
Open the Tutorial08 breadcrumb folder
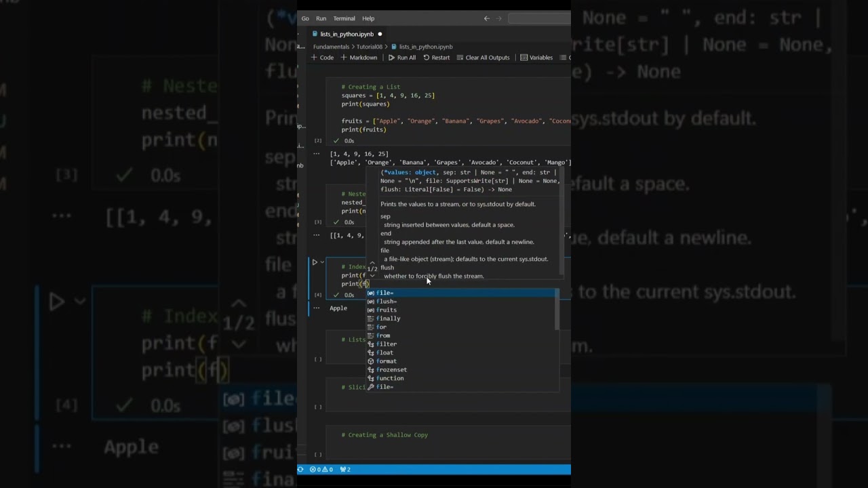[x=370, y=47]
